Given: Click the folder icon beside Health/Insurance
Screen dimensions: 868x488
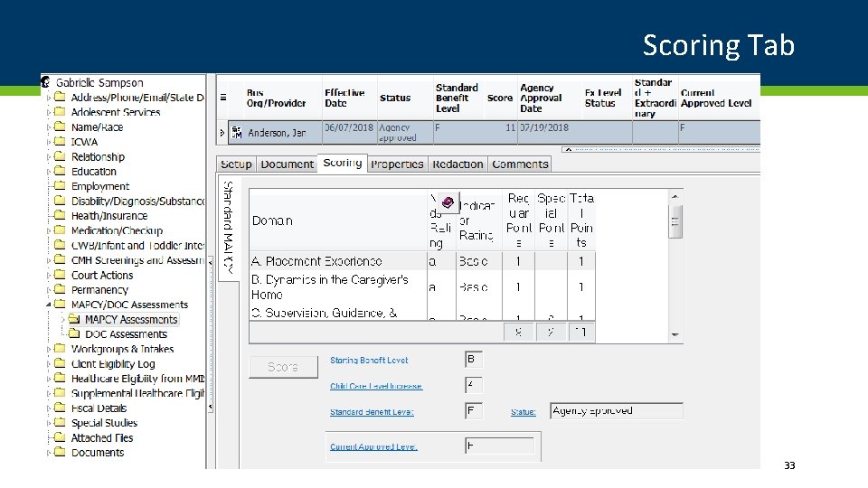Looking at the screenshot, I should click(60, 215).
